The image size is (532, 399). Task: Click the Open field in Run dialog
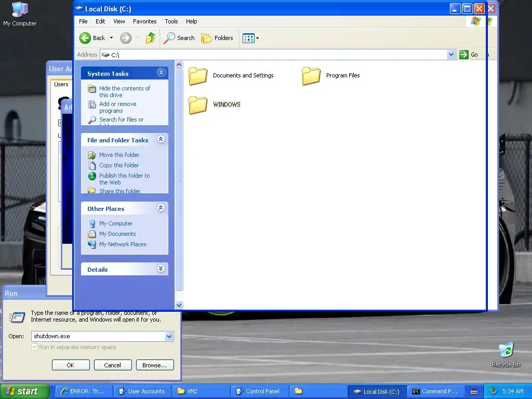click(x=98, y=336)
